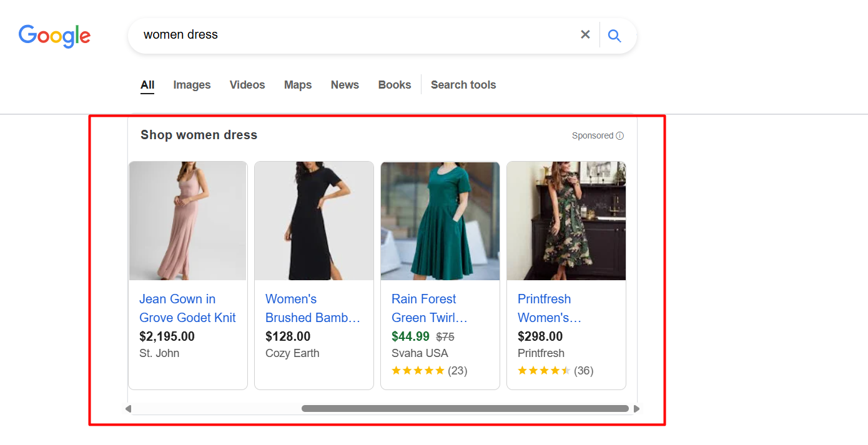Open Jean Gown in Grove Godet Knit link
Screen dimensions: 868x445
click(187, 308)
